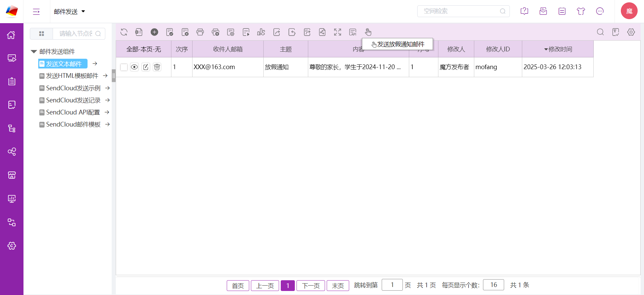Click the page with left-curved arrow icon
Image resolution: width=644 pixels, height=295 pixels.
(292, 32)
